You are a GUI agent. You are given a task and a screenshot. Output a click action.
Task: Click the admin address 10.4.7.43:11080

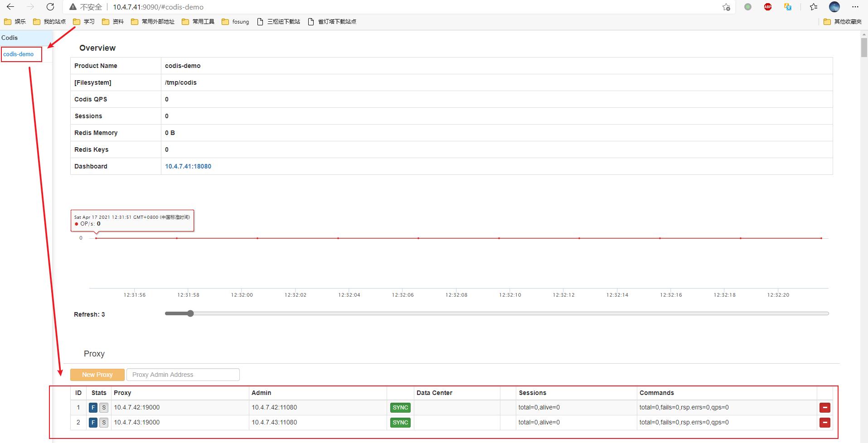pyautogui.click(x=274, y=423)
